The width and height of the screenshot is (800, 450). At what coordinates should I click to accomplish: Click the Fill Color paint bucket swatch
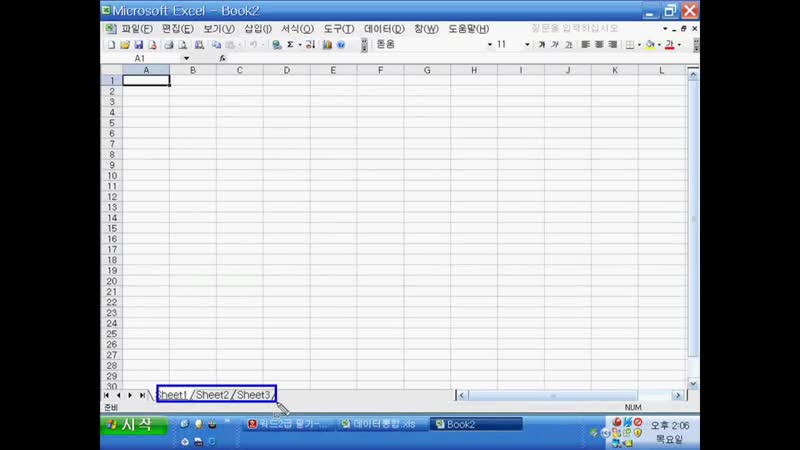650,45
